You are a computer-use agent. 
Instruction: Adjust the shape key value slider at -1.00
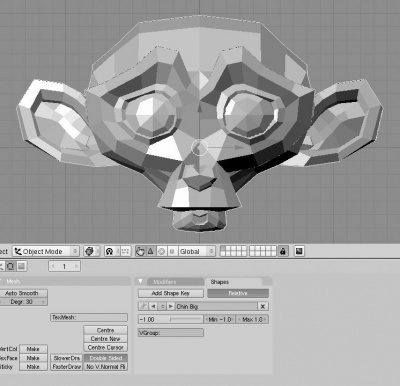tap(171, 319)
